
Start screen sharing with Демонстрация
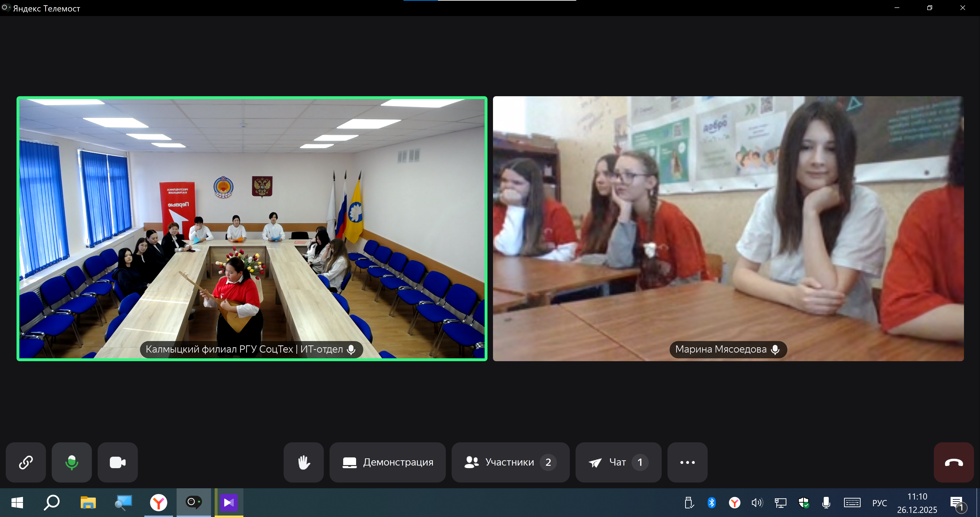(x=387, y=462)
